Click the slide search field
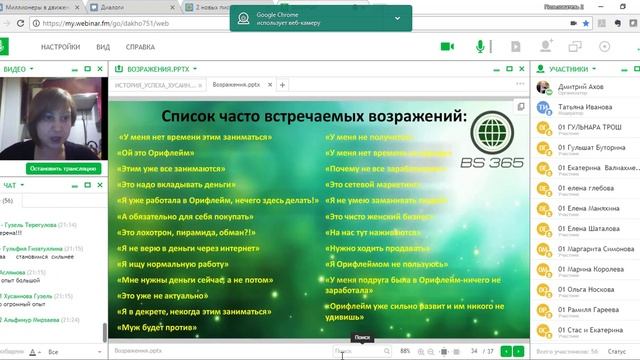The width and height of the screenshot is (640, 360). click(x=362, y=351)
